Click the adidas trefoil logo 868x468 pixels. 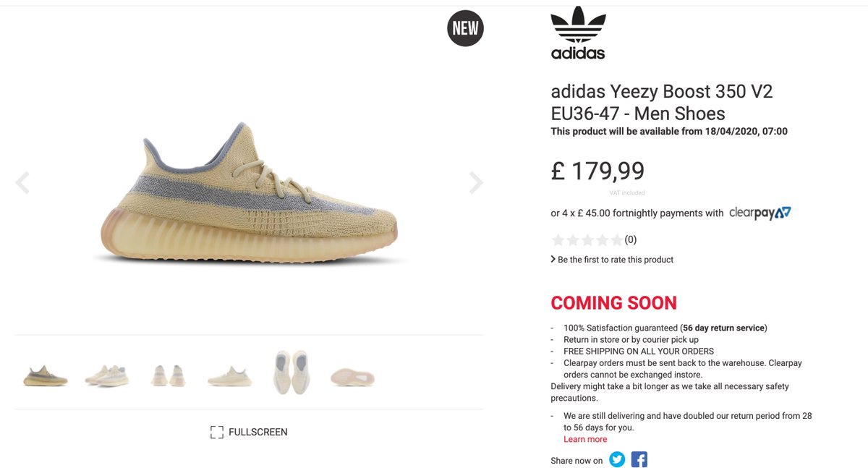(577, 33)
